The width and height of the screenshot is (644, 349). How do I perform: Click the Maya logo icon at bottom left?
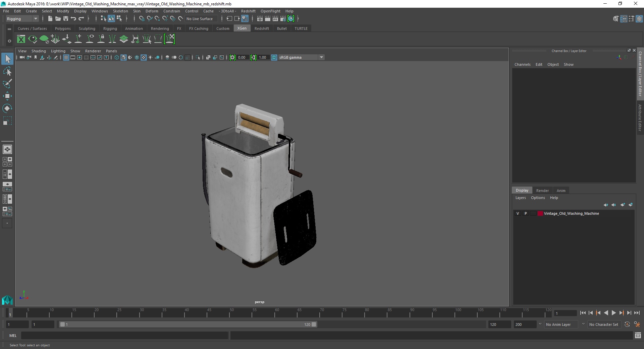pyautogui.click(x=7, y=300)
